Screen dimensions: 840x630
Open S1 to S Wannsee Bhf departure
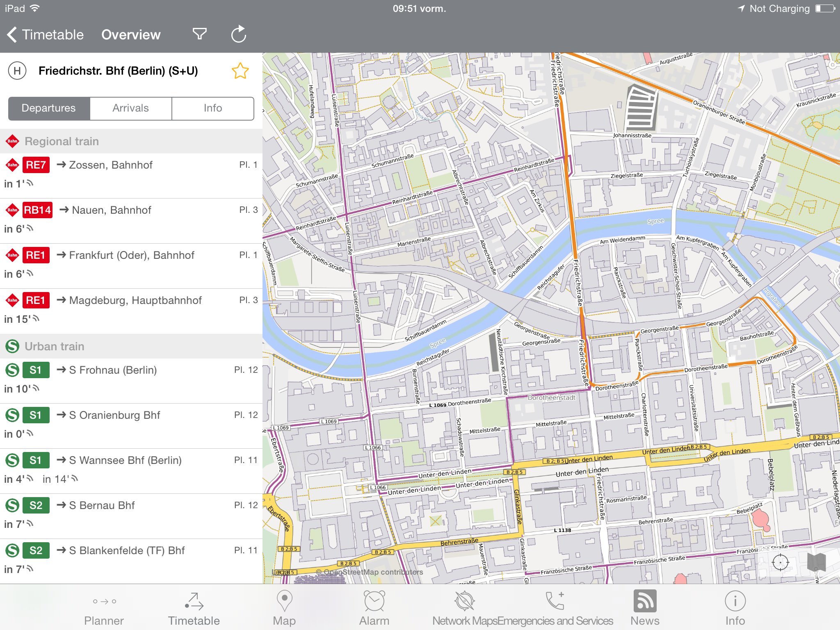pos(131,471)
